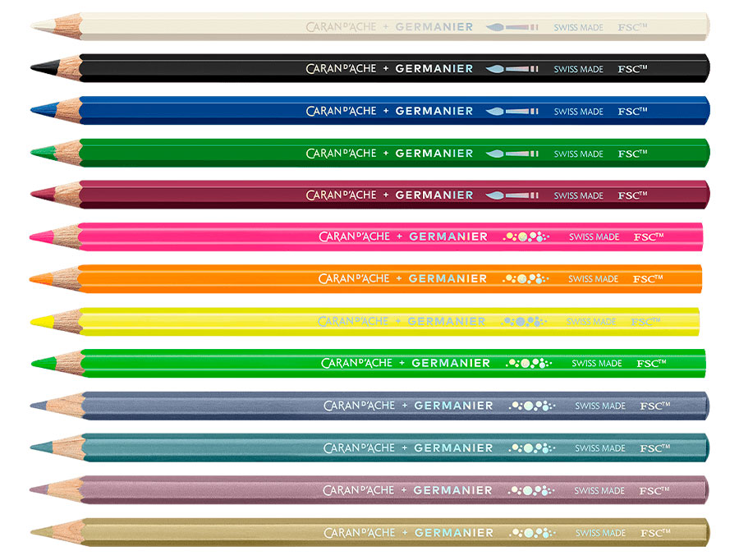Click the dots icon on the metallic blue-gray pencil
The height and width of the screenshot is (560, 739).
(531, 406)
